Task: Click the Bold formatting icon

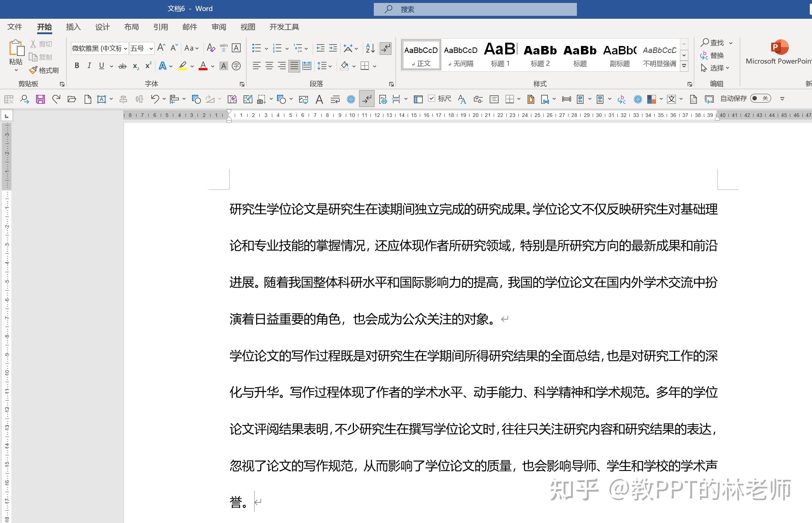Action: click(77, 66)
